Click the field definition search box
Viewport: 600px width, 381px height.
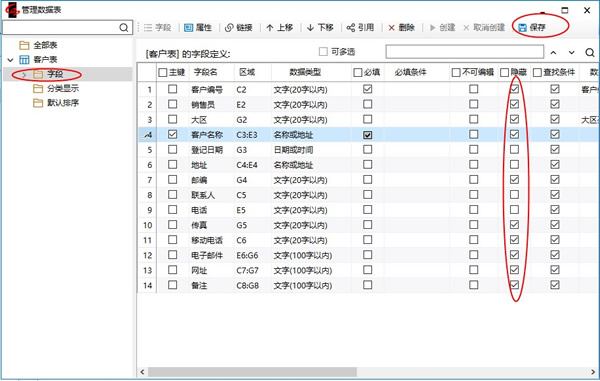(x=465, y=52)
